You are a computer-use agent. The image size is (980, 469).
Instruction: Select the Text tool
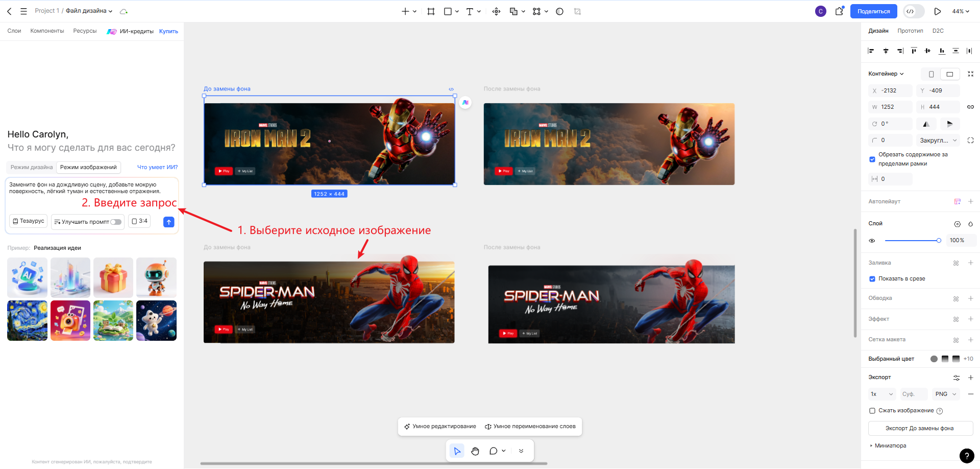(x=470, y=11)
